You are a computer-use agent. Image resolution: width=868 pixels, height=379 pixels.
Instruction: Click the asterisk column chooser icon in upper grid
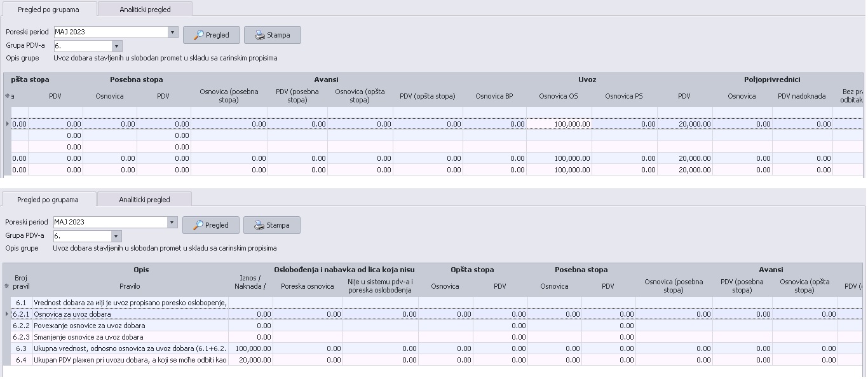(8, 96)
